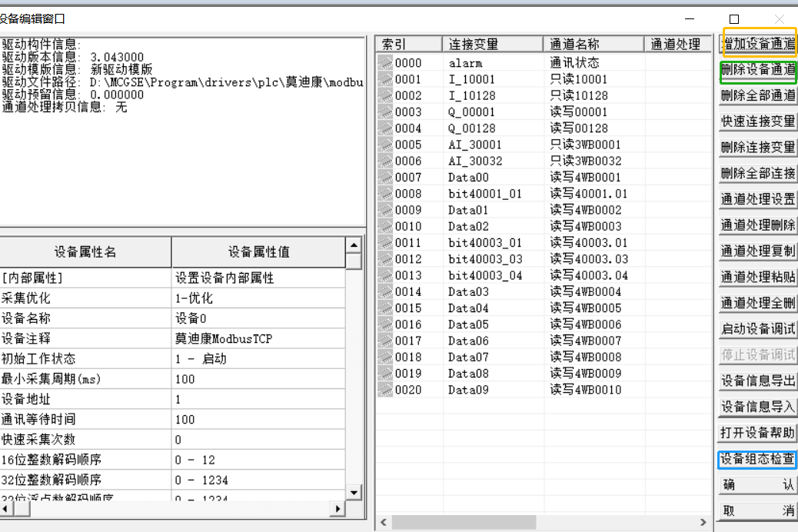Select the 莫迪康ModbusTCP comment value
798x532 pixels.
[x=258, y=338]
